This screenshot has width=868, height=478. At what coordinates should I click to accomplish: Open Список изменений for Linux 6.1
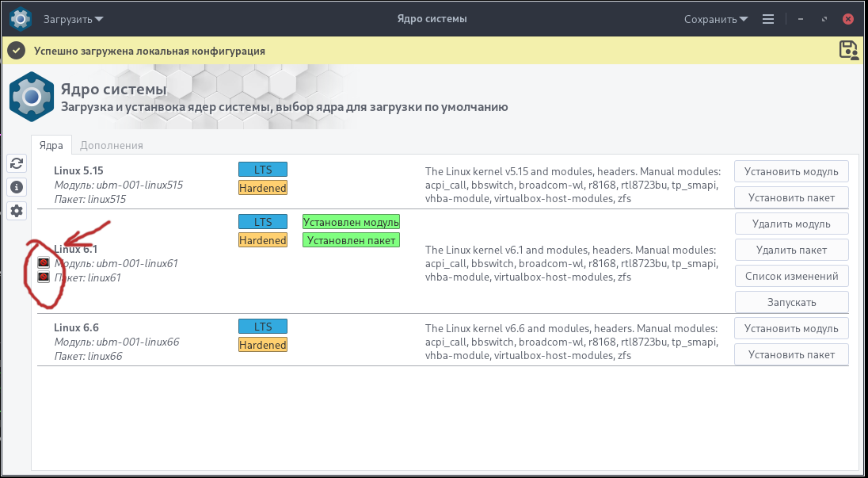[x=791, y=276]
